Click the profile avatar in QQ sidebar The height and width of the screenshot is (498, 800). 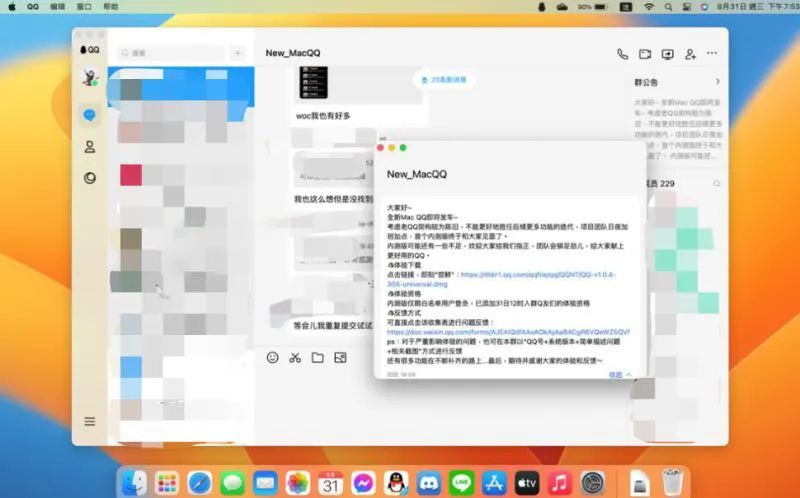pyautogui.click(x=90, y=78)
